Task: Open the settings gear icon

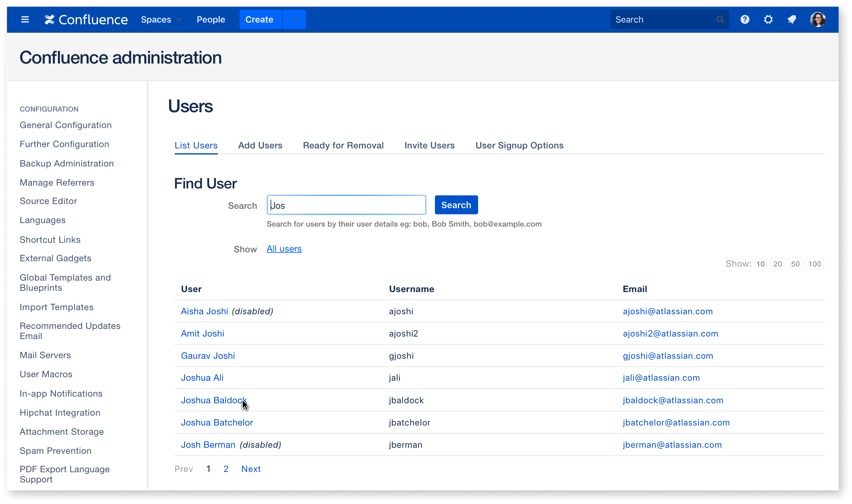Action: coord(768,19)
